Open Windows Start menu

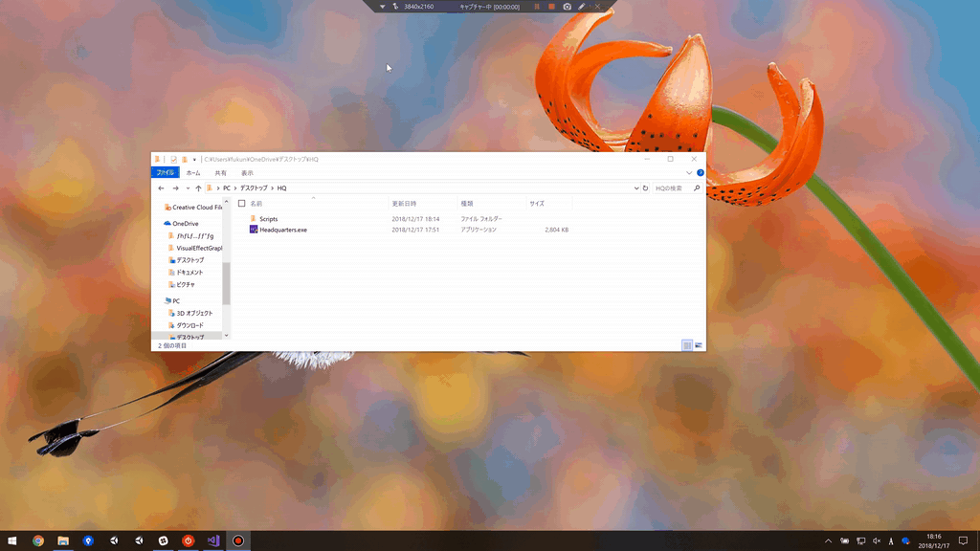click(11, 541)
